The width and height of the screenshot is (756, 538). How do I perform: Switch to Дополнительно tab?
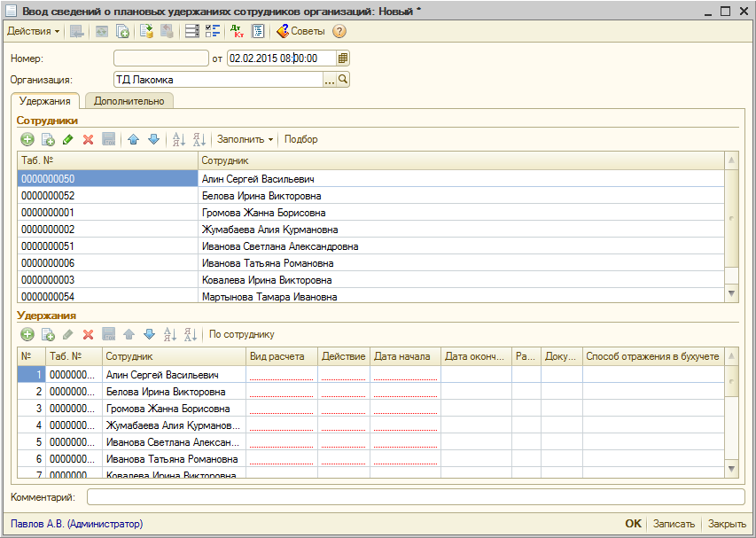[x=129, y=101]
